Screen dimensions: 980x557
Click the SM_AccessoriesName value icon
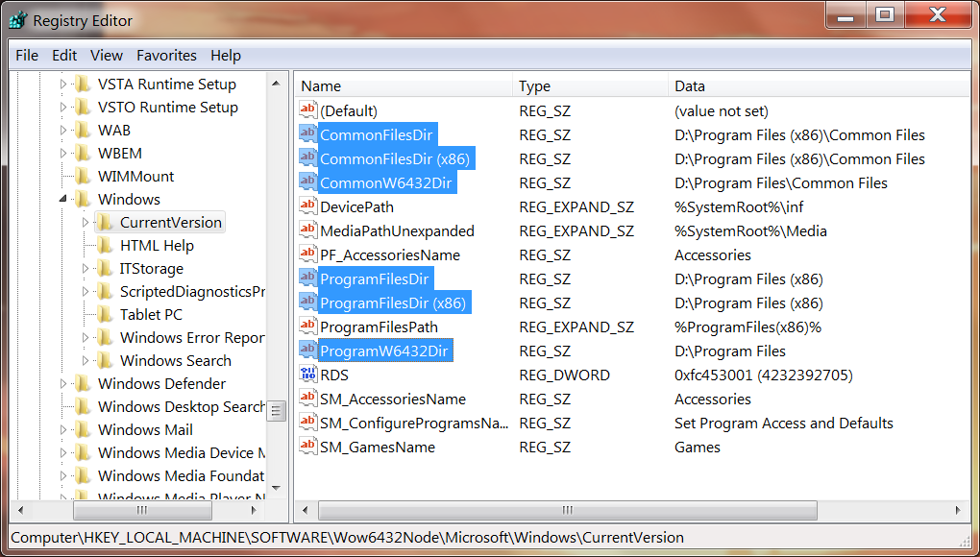pyautogui.click(x=307, y=398)
